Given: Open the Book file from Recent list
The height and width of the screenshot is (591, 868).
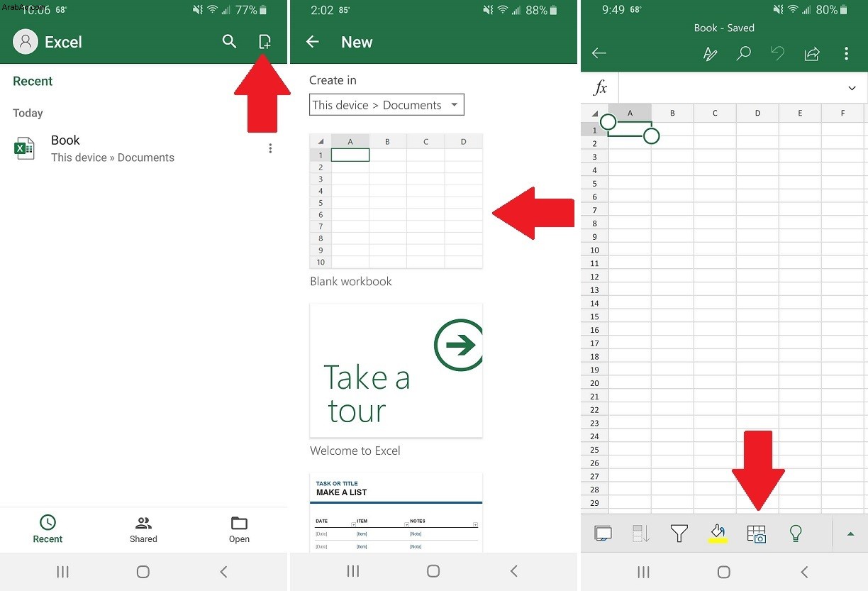Looking at the screenshot, I should coord(142,148).
